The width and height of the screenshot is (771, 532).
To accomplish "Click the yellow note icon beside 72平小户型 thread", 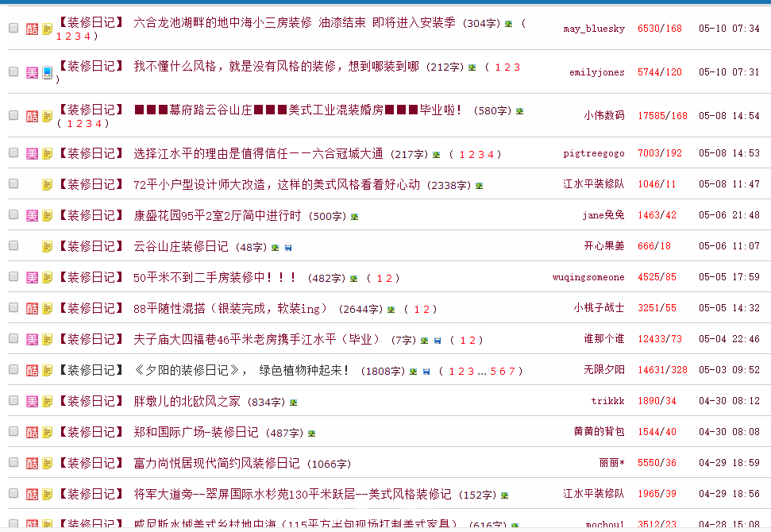I will pos(47,184).
